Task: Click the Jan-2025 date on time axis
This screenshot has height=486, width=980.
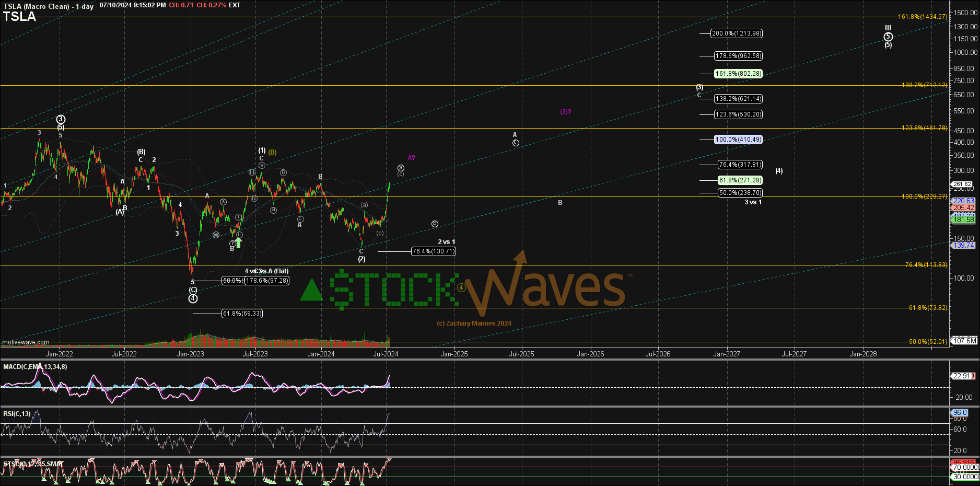Action: [454, 354]
